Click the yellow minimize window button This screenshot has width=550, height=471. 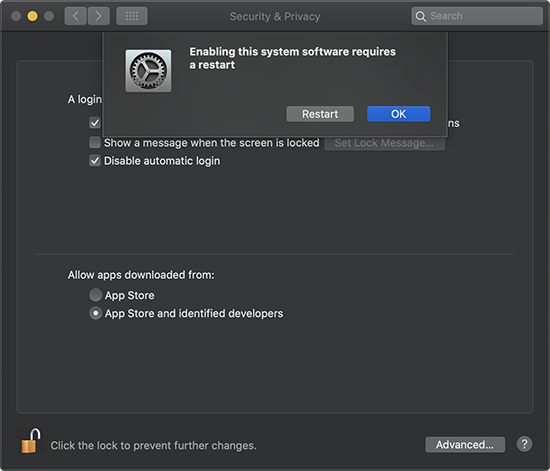32,16
